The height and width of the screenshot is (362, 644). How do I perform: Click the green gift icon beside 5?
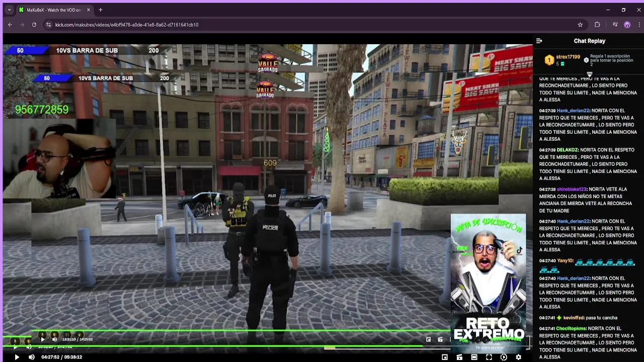562,64
